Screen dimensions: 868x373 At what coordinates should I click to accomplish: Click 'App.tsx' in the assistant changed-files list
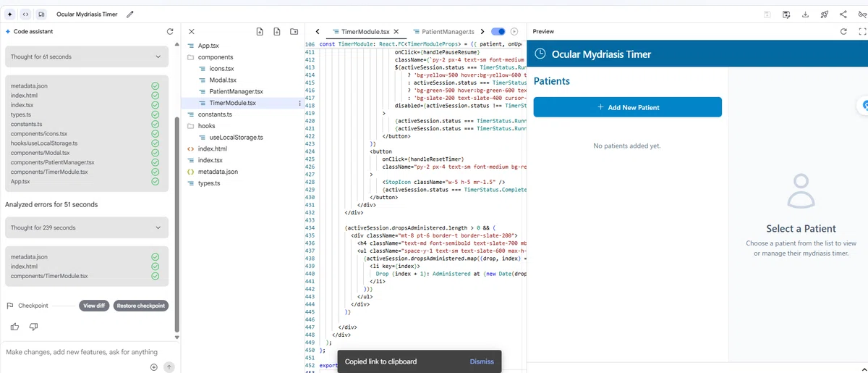point(20,181)
